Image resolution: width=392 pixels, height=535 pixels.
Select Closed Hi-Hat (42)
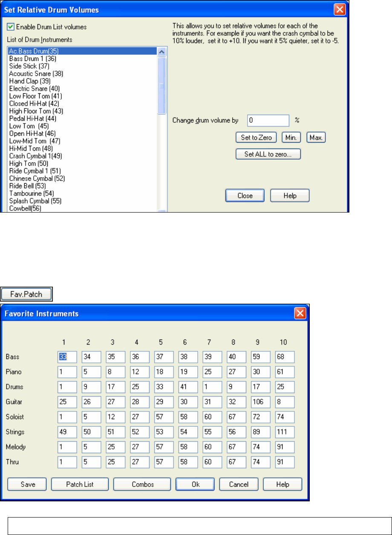82,104
